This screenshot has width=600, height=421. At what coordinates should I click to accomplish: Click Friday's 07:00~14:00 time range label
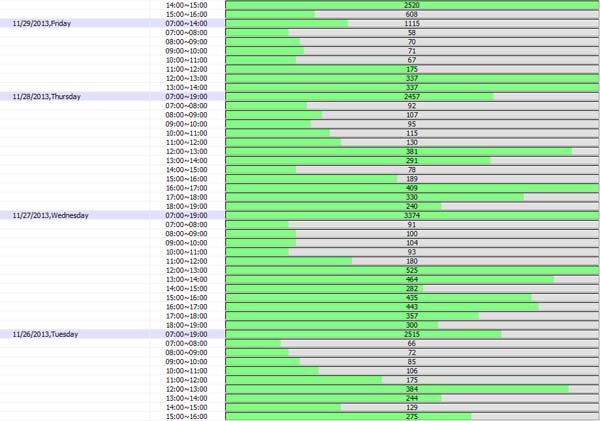(x=186, y=23)
